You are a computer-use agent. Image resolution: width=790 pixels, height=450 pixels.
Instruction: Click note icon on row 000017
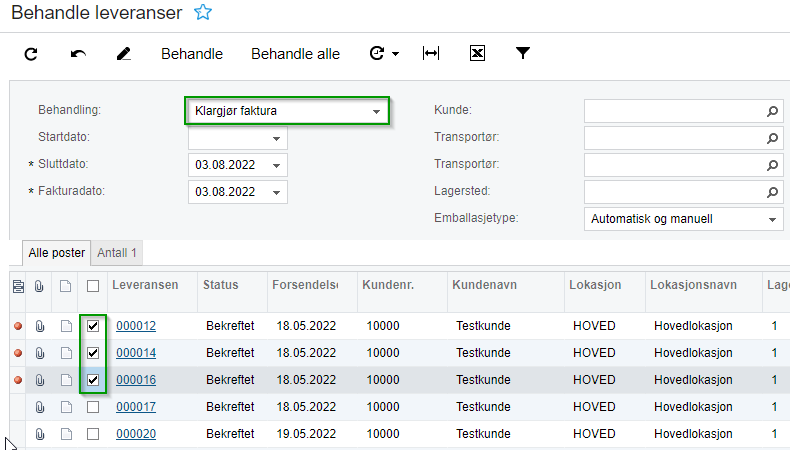(66, 407)
